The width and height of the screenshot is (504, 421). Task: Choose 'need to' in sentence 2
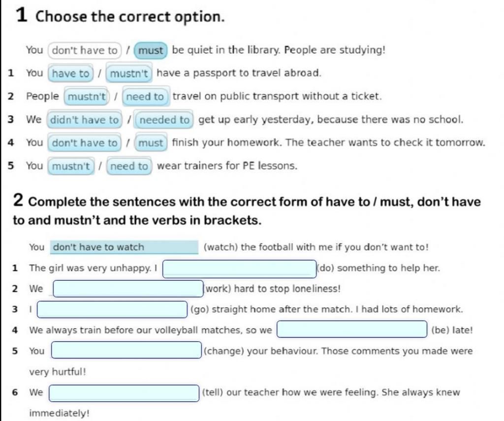click(x=145, y=96)
